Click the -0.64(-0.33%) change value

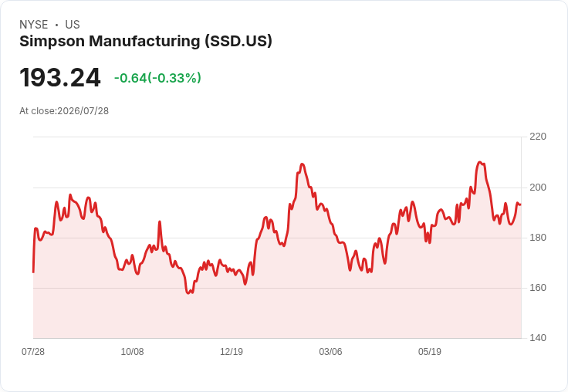157,78
